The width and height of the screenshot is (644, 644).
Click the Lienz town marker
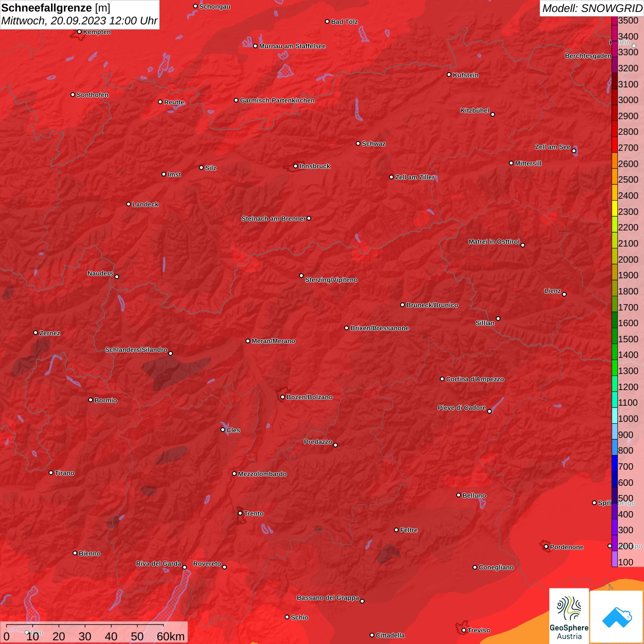[x=564, y=294]
